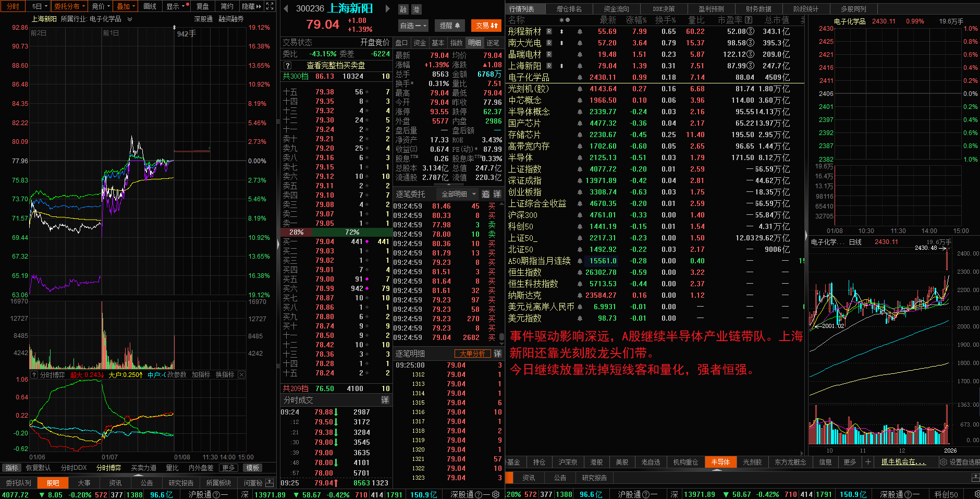This screenshot has width=980, height=499.
Task: Toggle fullscreen chart icon
Action: coord(269,6)
